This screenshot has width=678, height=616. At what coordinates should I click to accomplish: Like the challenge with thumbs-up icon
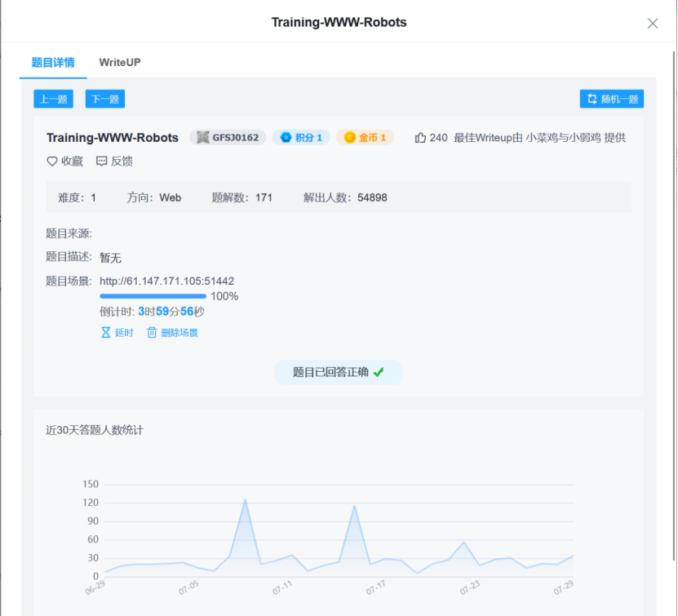tap(420, 137)
